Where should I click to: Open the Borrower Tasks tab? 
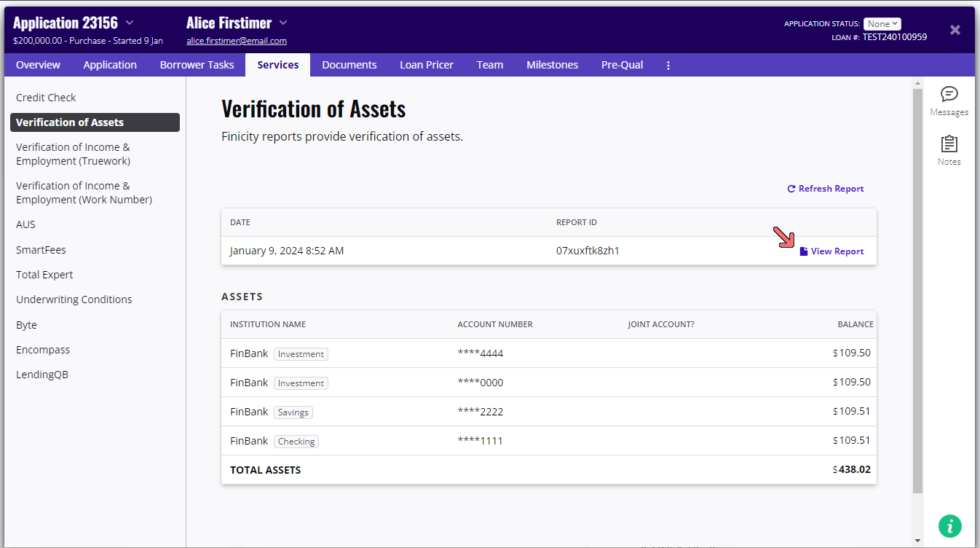197,65
